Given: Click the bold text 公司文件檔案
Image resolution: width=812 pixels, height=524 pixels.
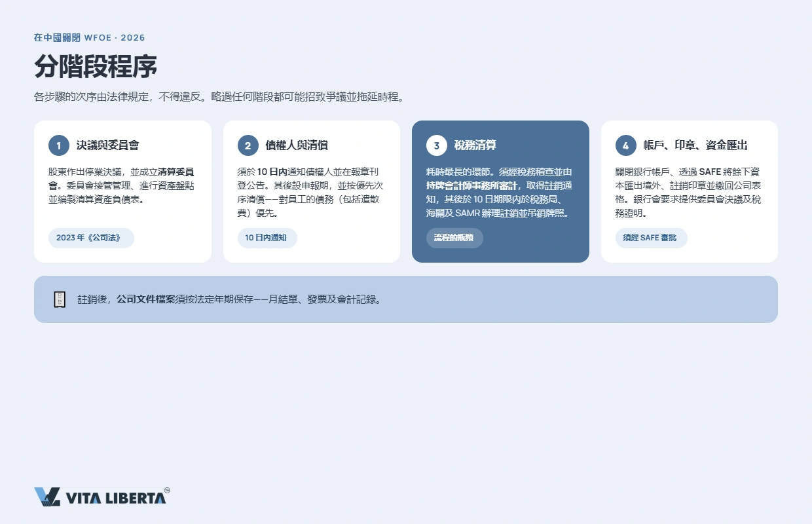Looking at the screenshot, I should [x=146, y=299].
